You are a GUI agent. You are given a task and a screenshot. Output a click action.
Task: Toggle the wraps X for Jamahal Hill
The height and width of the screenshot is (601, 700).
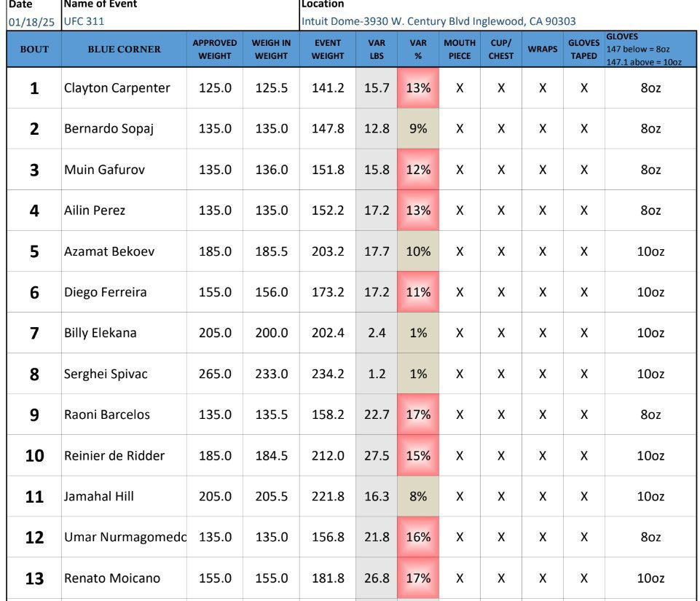tap(543, 497)
